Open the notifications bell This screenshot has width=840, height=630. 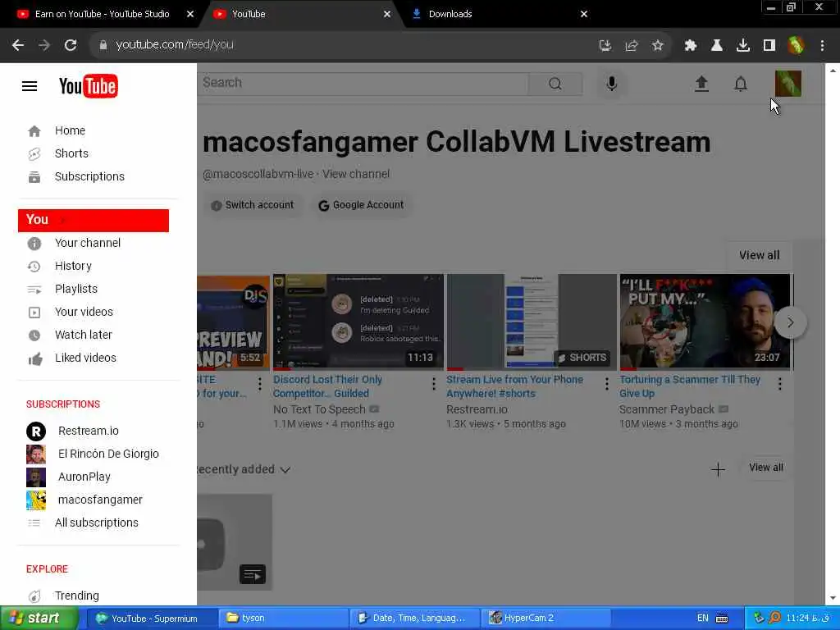click(741, 84)
